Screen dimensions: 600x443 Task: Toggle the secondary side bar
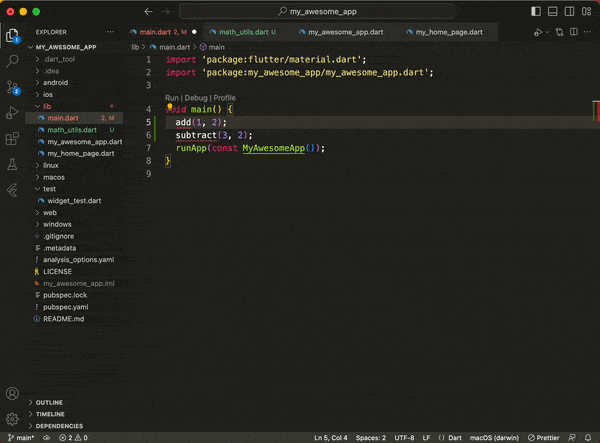(569, 11)
